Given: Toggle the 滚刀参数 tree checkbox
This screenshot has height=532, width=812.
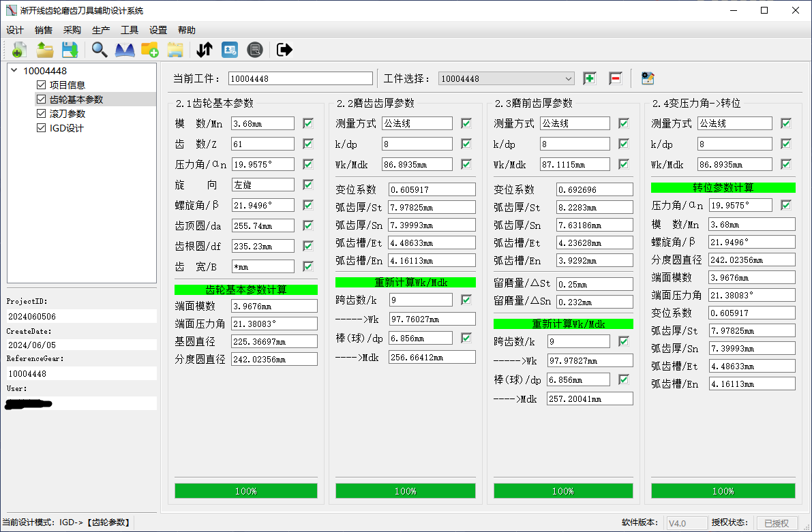Looking at the screenshot, I should (x=42, y=113).
